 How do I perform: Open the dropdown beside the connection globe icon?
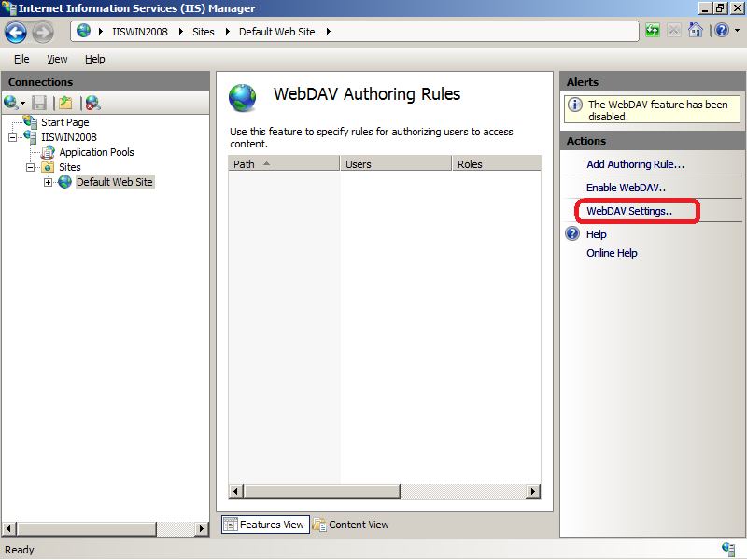click(21, 103)
